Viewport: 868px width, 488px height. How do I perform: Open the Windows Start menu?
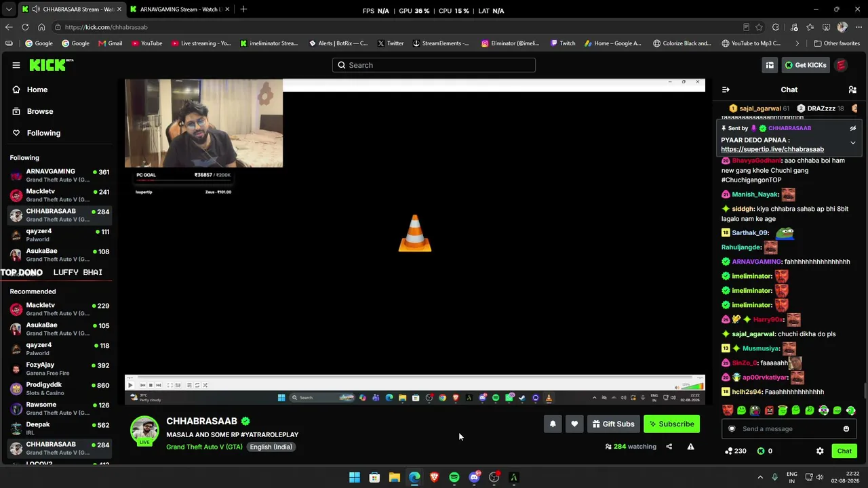click(355, 477)
